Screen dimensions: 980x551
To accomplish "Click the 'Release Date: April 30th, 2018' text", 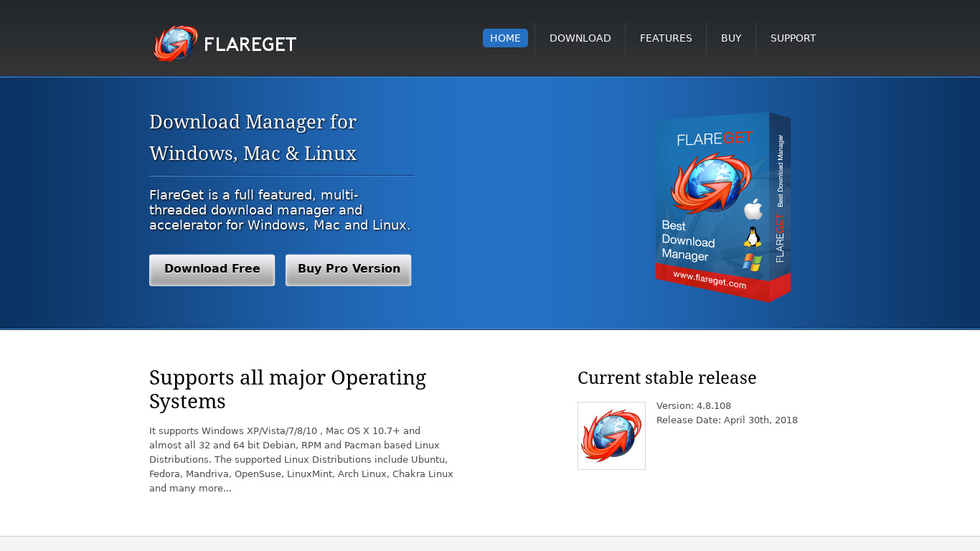I will click(727, 420).
